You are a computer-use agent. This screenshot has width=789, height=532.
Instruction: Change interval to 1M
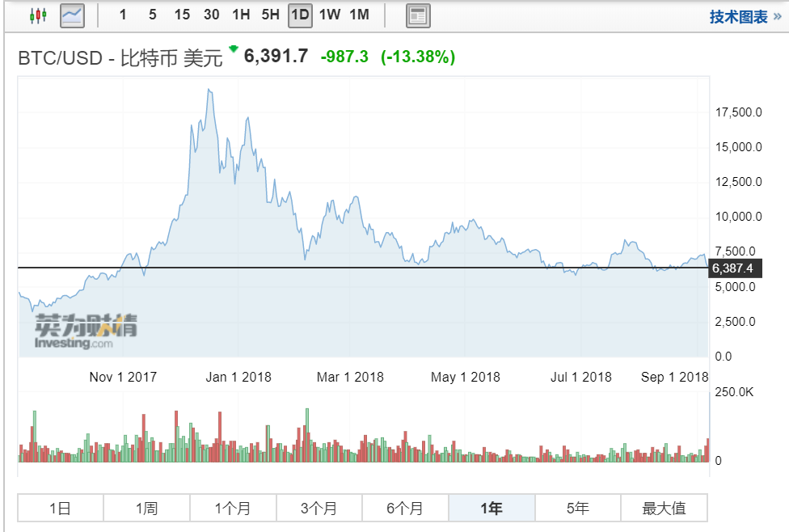coord(359,15)
